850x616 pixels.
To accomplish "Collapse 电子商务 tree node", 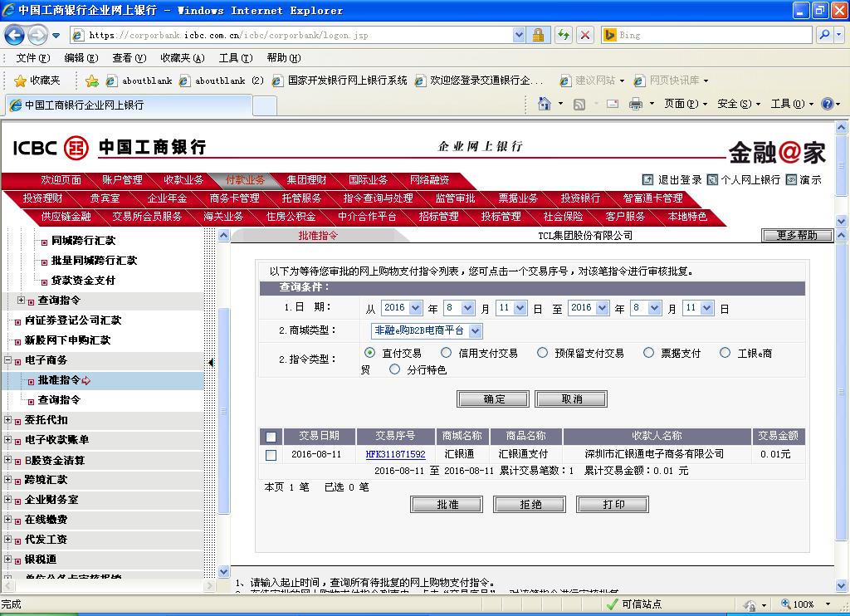I will [7, 359].
